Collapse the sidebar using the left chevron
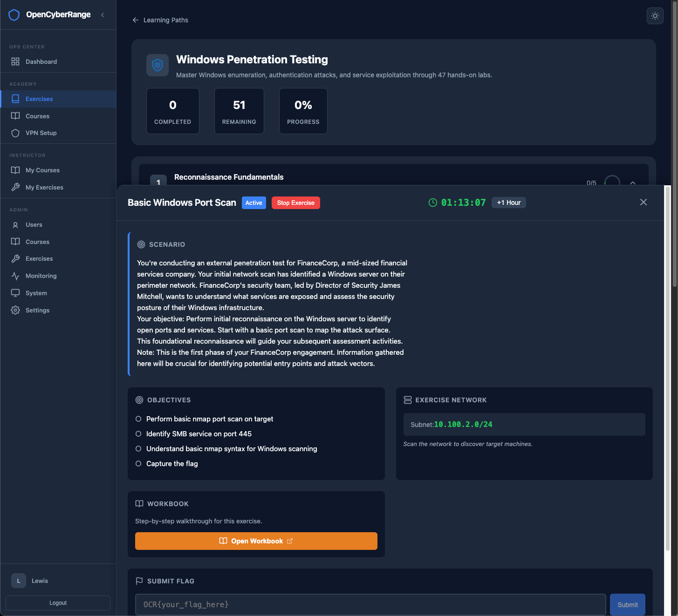Viewport: 678px width, 616px height. coord(103,15)
